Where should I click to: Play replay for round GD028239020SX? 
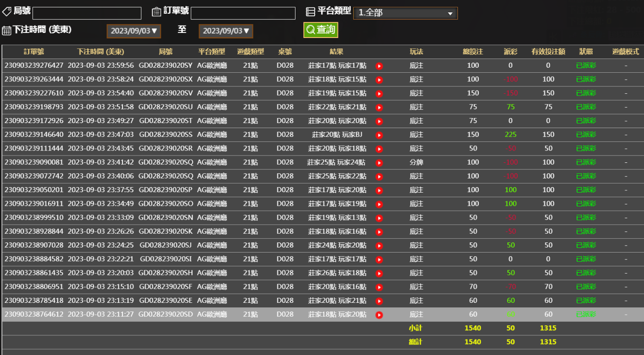(379, 80)
